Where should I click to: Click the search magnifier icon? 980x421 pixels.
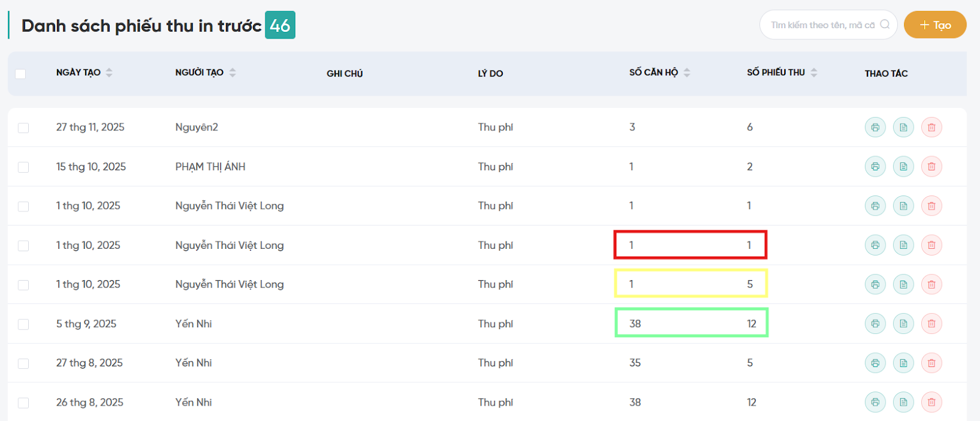[884, 25]
